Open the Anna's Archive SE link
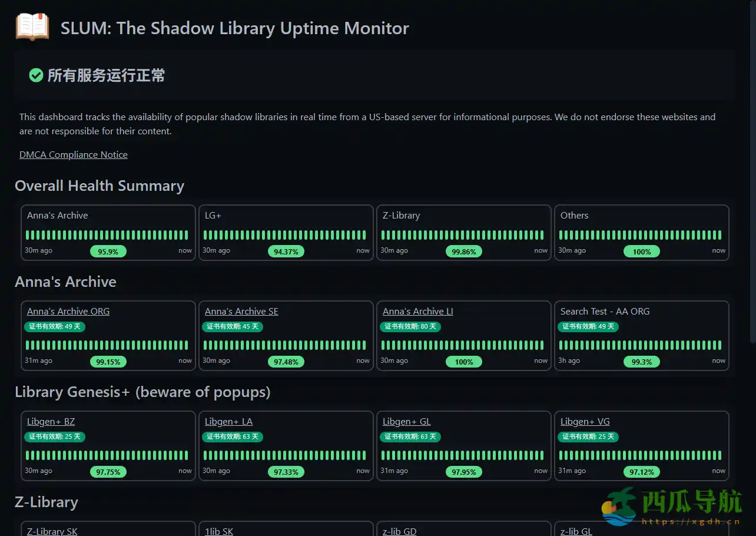 [241, 312]
